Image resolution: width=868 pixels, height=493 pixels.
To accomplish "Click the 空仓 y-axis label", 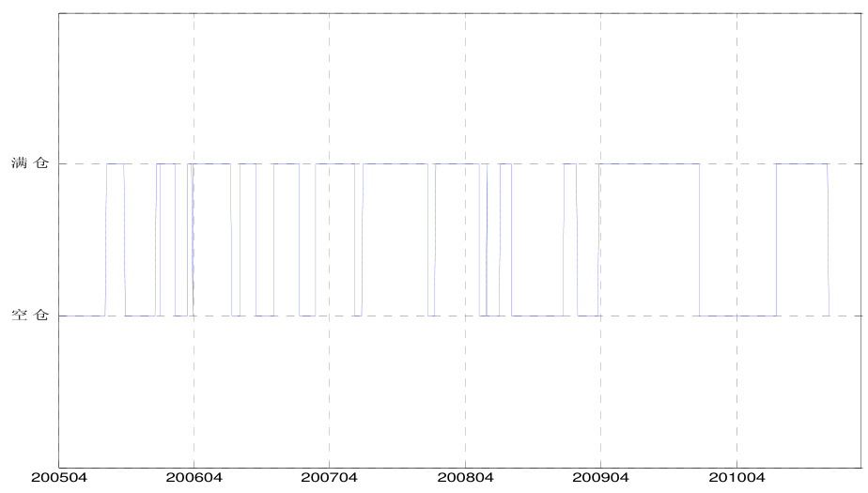I will (x=30, y=316).
